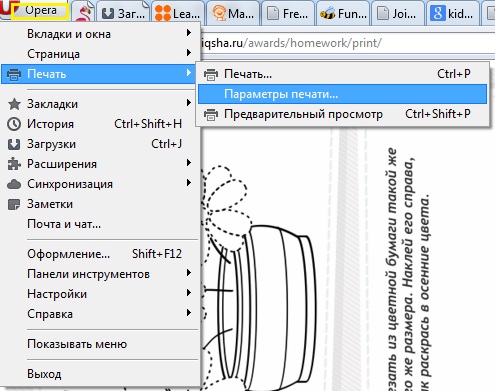Switch to the Ma... tab
Viewport: 495px width, 391px height.
(233, 13)
